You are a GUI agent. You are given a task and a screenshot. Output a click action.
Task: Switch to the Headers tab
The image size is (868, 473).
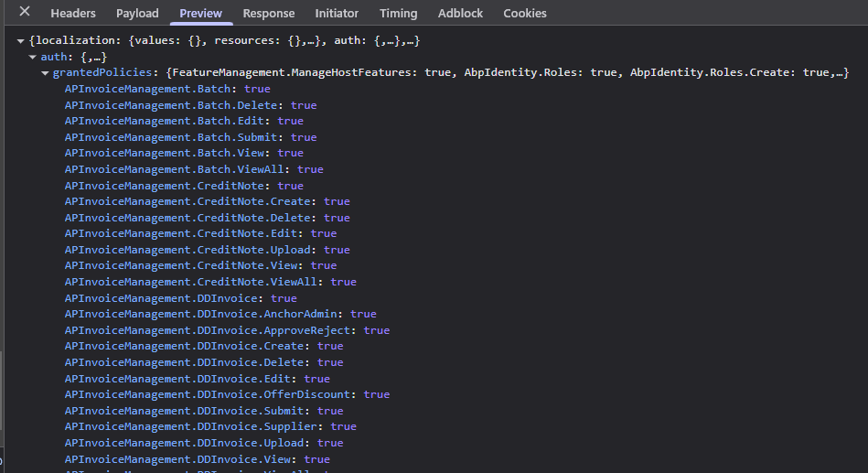point(73,13)
